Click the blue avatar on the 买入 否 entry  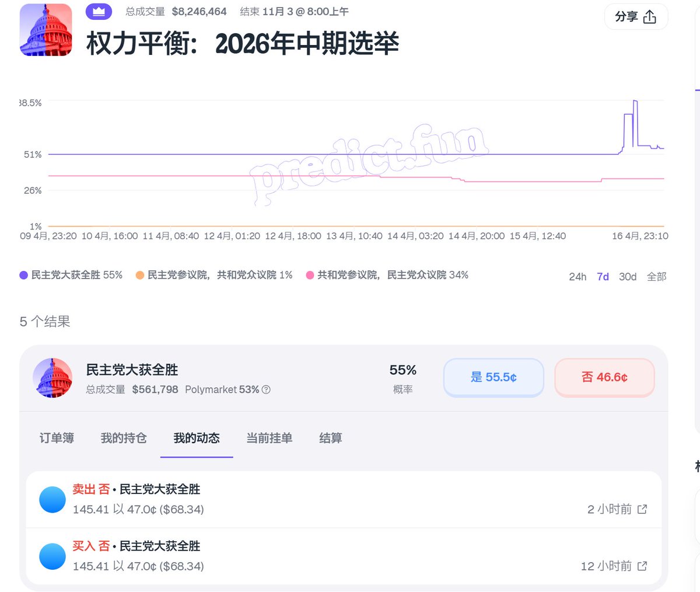(52, 556)
